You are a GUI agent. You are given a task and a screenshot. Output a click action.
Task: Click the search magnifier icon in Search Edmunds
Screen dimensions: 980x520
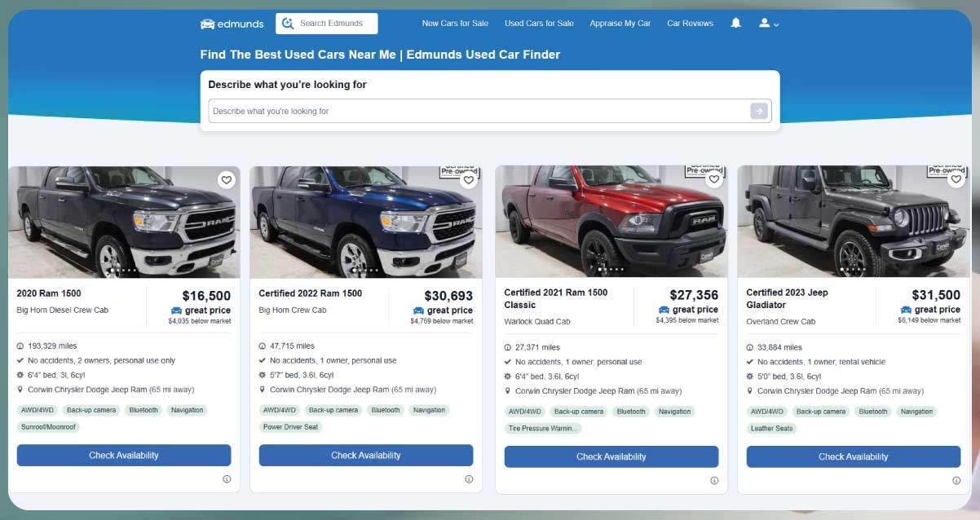[x=287, y=24]
